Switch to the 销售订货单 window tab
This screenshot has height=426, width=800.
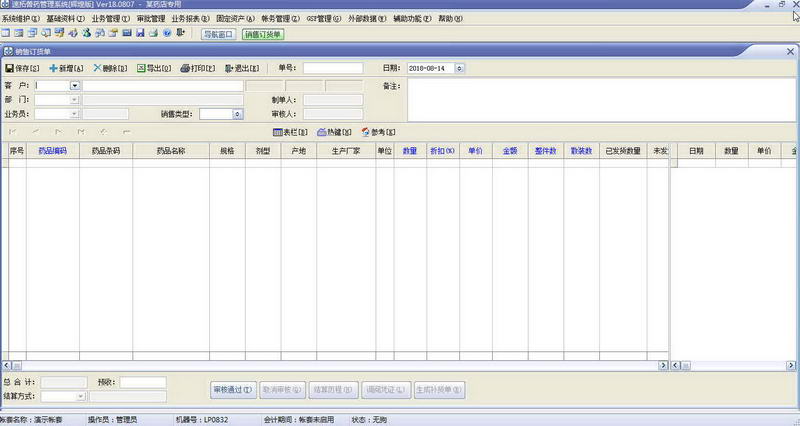coord(263,35)
